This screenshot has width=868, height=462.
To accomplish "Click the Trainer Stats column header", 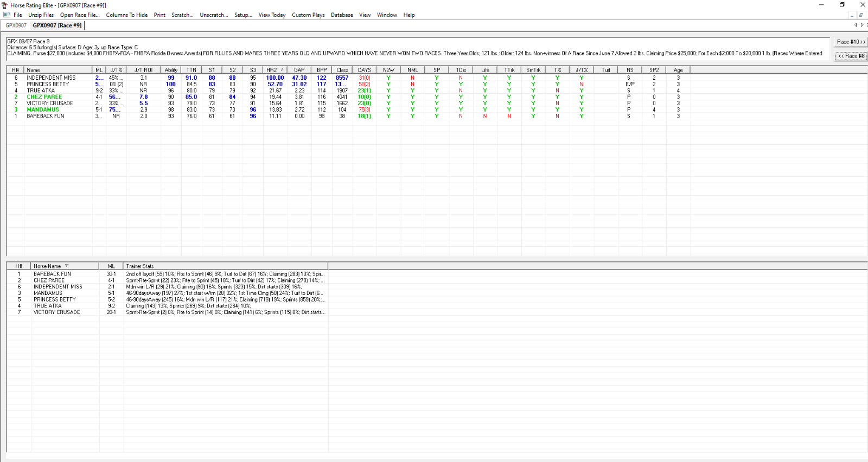I will point(225,266).
